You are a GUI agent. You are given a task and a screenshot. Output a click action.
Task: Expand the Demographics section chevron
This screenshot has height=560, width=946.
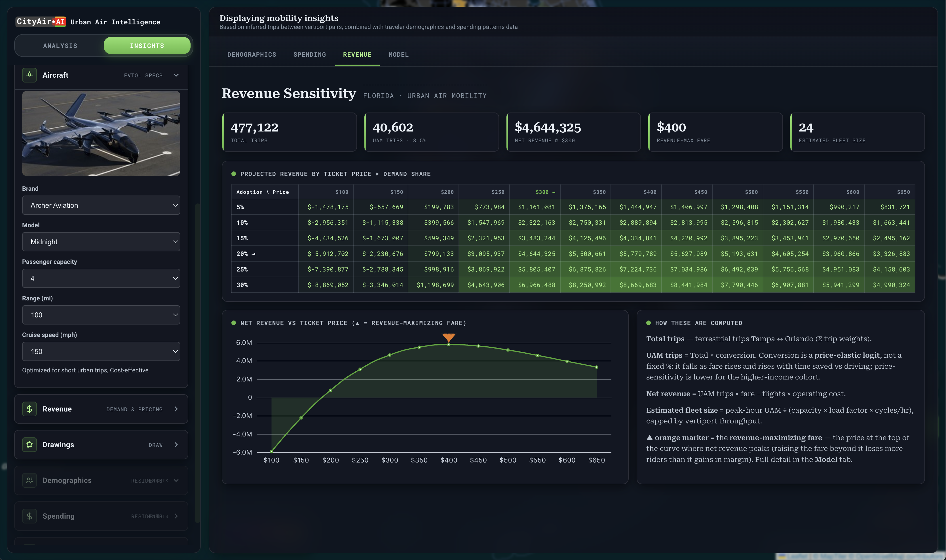[176, 480]
